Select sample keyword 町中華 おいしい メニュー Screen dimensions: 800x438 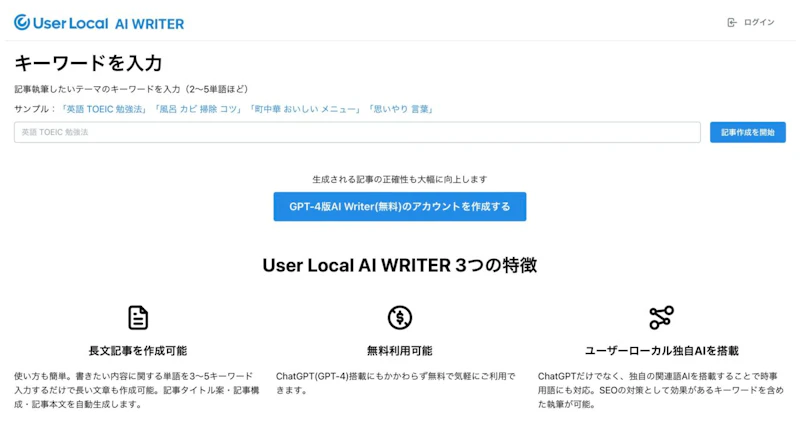pyautogui.click(x=305, y=109)
